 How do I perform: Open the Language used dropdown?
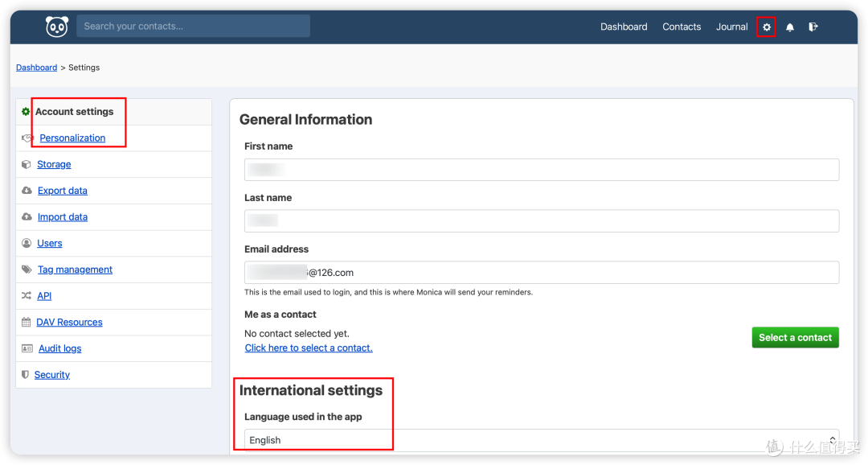point(542,440)
